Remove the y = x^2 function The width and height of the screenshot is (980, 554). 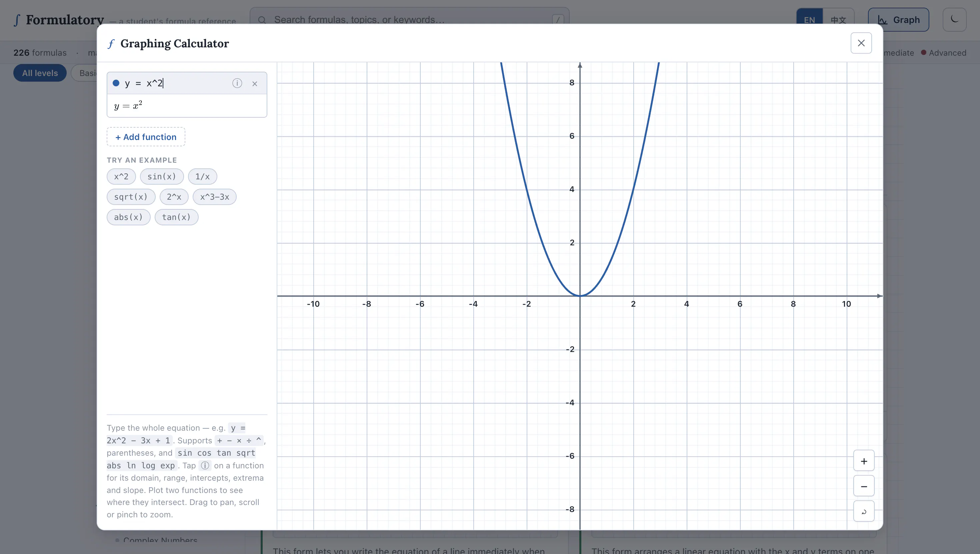pyautogui.click(x=255, y=83)
